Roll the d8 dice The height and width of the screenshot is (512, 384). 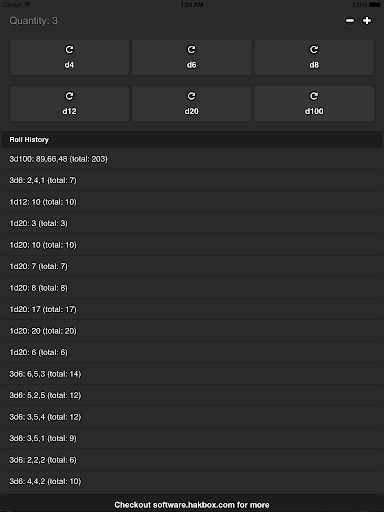point(314,57)
